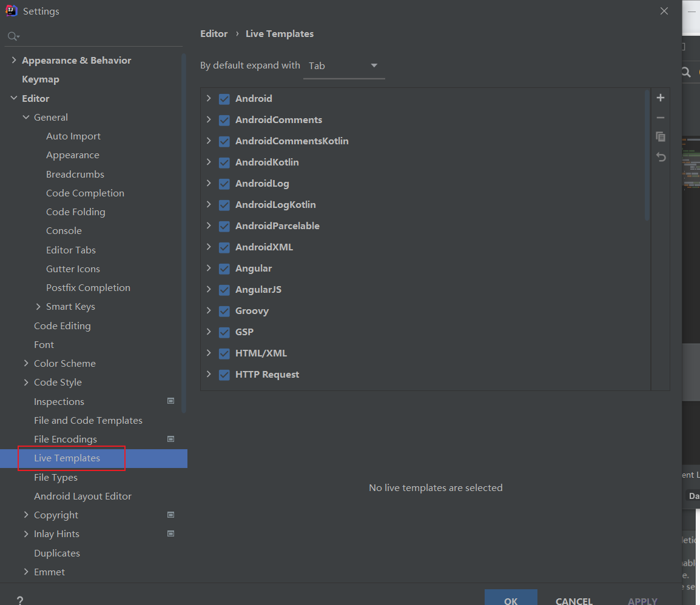The image size is (700, 605).
Task: Collapse the General tree node
Action: click(26, 117)
